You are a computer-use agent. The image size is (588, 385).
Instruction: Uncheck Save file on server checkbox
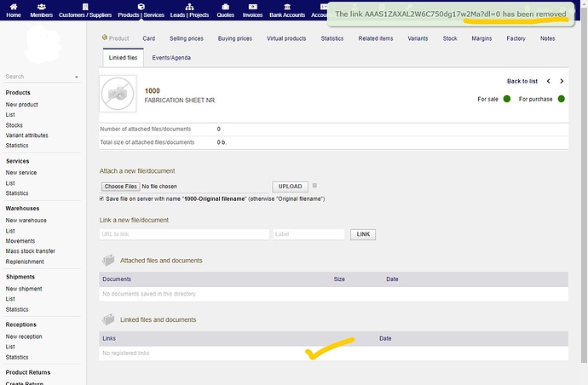tap(102, 198)
